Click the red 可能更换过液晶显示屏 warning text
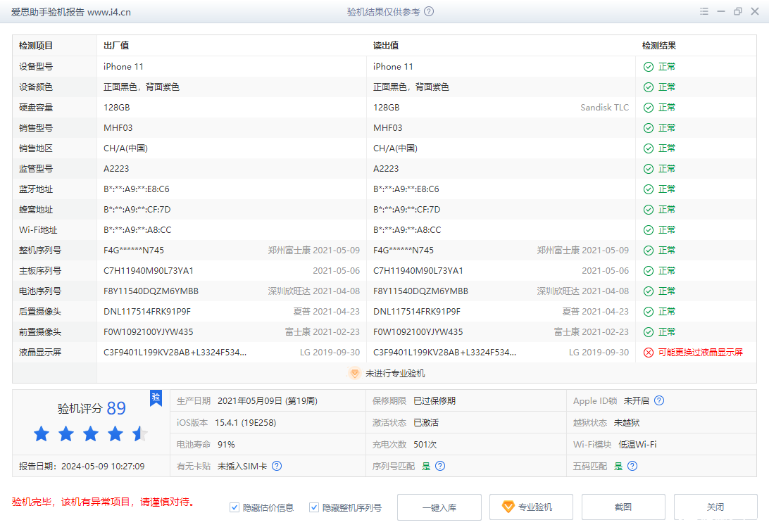Screen dimensions: 769x532 (x=700, y=353)
